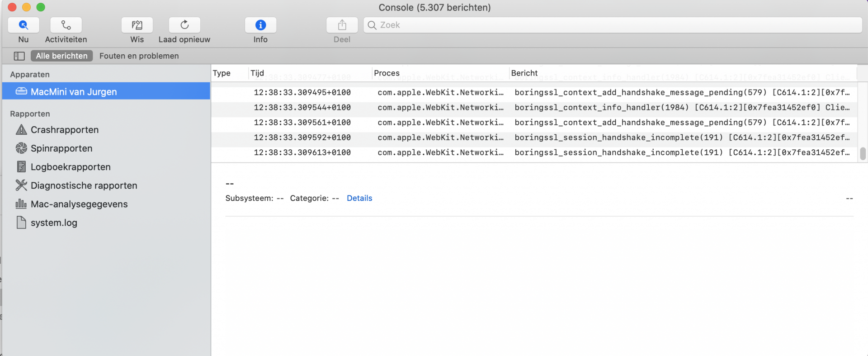The image size is (868, 356).
Task: Click the Nu (Now) toolbar icon
Action: click(24, 25)
